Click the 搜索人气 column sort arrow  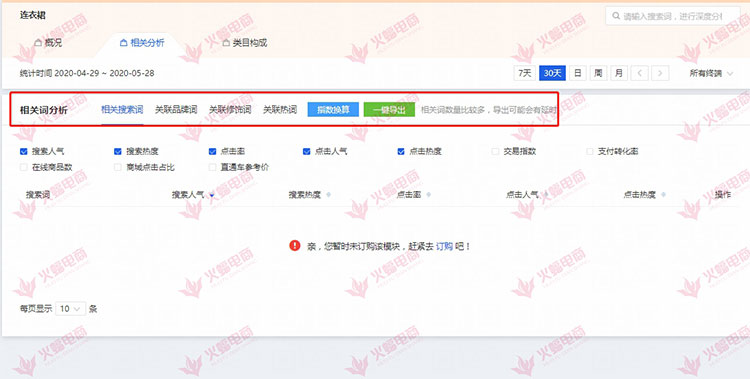pos(211,195)
